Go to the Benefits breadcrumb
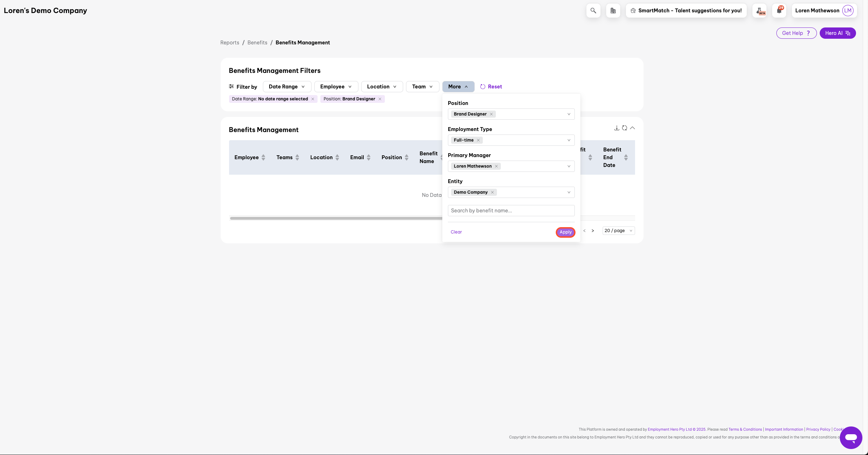Image resolution: width=868 pixels, height=455 pixels. point(257,43)
